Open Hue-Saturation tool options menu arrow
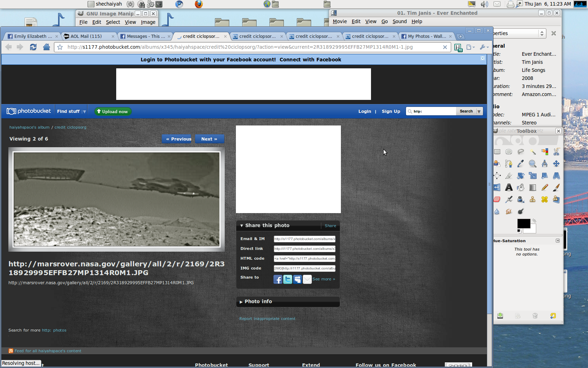This screenshot has height=368, width=588. (x=558, y=241)
